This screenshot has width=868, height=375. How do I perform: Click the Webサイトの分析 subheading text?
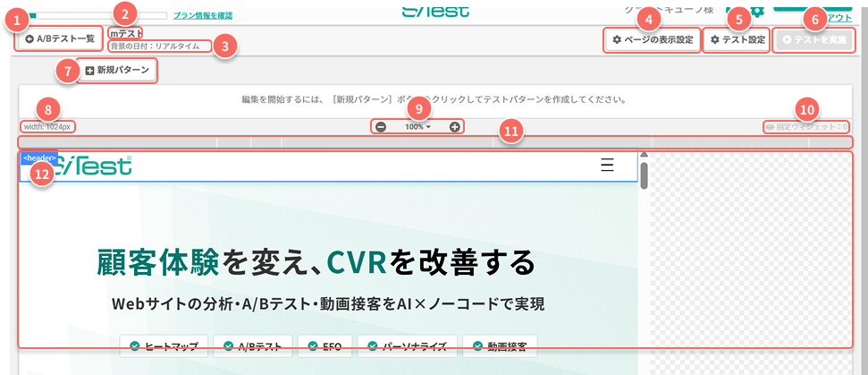(x=328, y=303)
